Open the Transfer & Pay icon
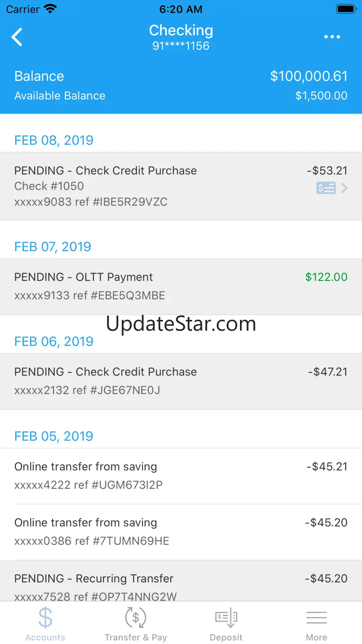 pos(136,618)
